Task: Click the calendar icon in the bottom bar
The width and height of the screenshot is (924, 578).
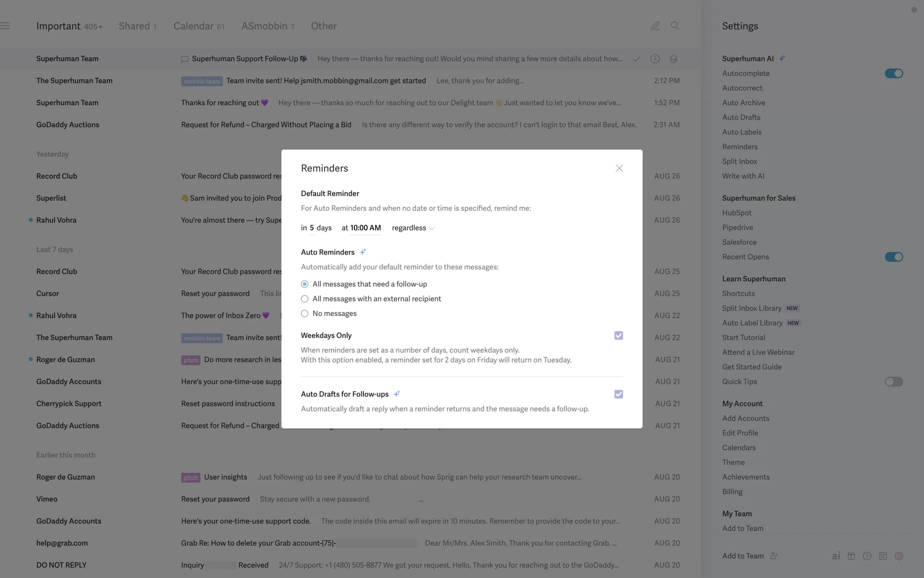Action: coord(883,556)
